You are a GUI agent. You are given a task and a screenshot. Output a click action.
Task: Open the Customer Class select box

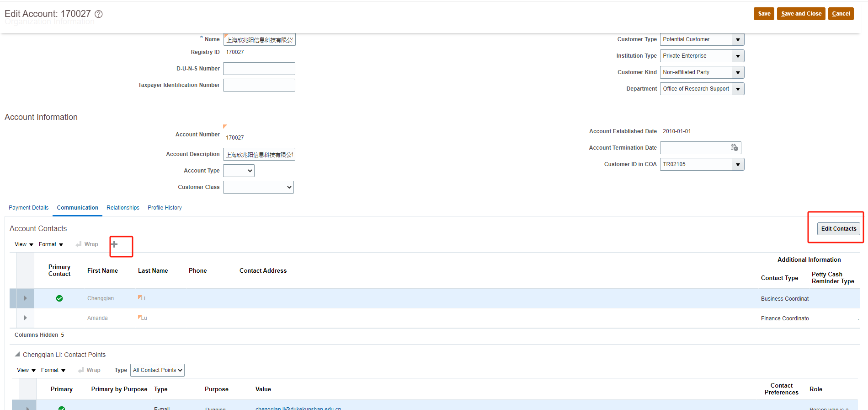click(x=258, y=187)
